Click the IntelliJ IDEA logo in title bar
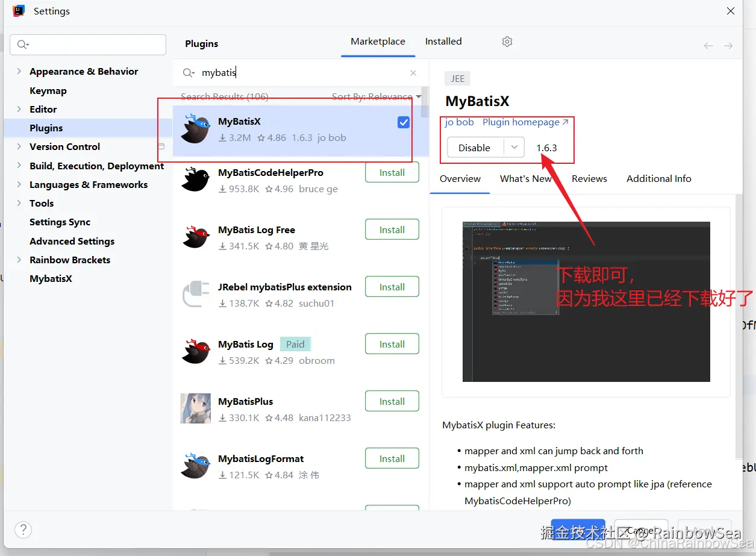 [19, 11]
